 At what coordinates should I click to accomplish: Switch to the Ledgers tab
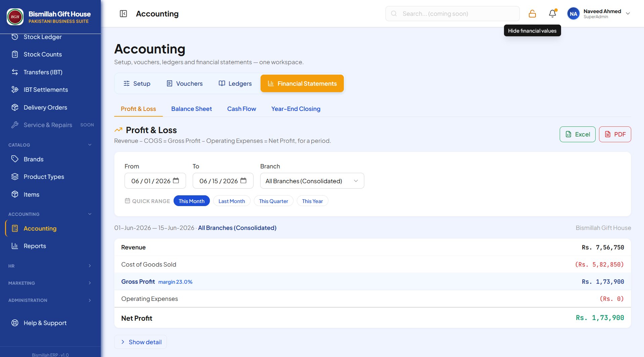point(235,83)
